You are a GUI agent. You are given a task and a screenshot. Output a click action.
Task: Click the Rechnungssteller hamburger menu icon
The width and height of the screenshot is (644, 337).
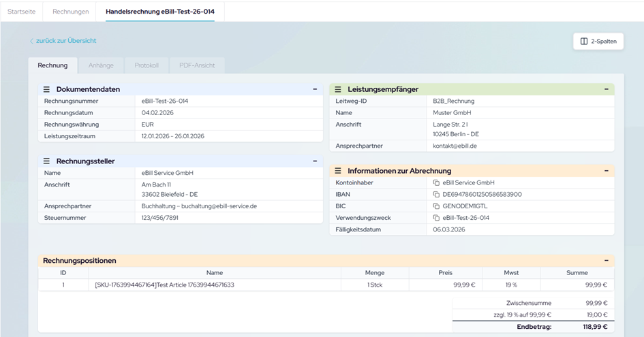tap(47, 161)
